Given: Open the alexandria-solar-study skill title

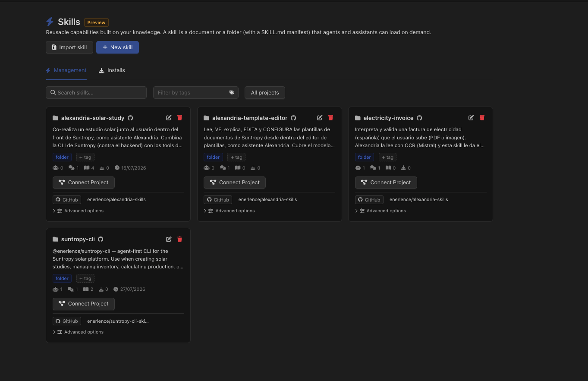Looking at the screenshot, I should (93, 118).
